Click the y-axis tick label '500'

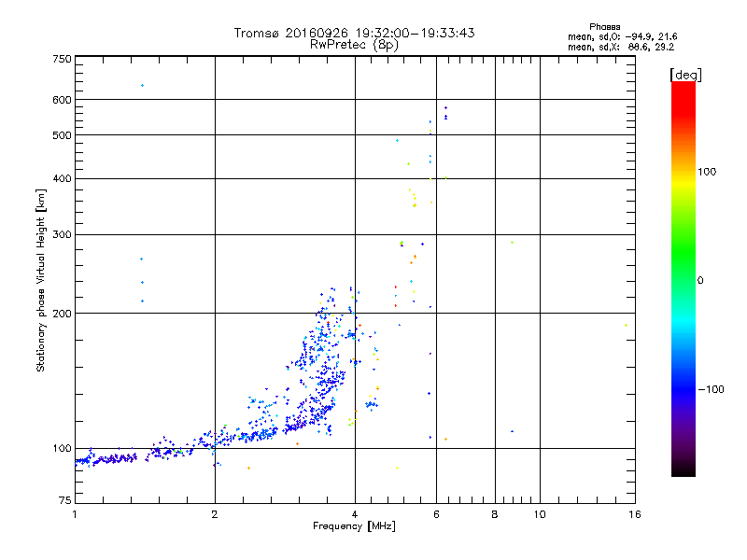click(x=62, y=135)
